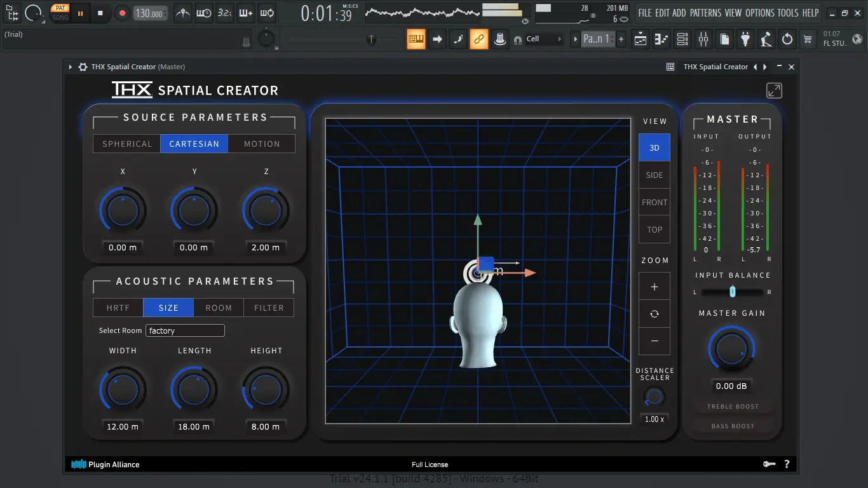Click the 130.000 tempo display

150,13
